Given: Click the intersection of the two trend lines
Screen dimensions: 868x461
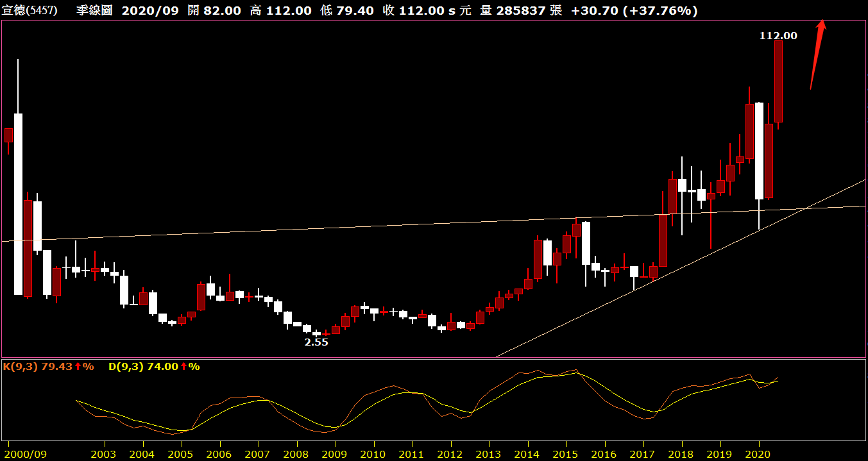Looking at the screenshot, I should pyautogui.click(x=804, y=208).
